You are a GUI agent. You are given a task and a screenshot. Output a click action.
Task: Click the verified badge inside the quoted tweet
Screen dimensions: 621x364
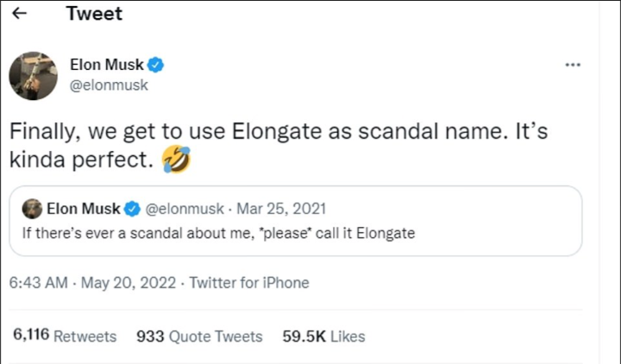click(133, 209)
